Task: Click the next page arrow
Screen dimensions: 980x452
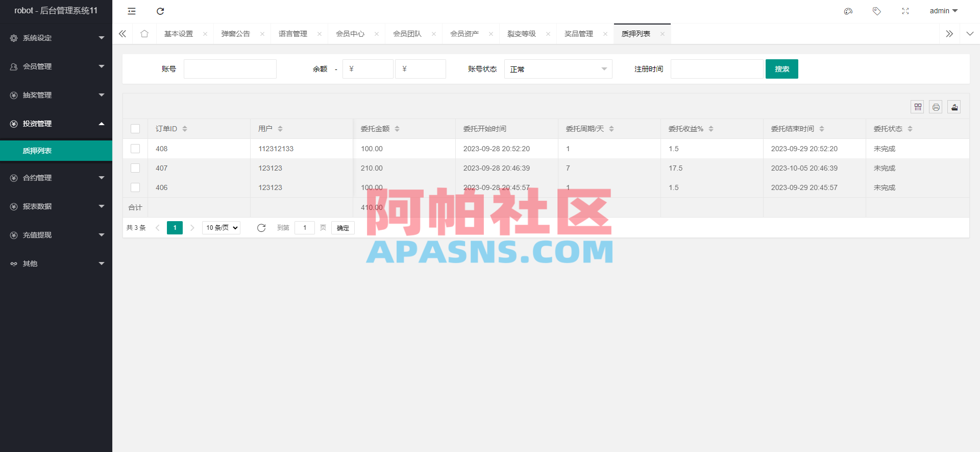Action: tap(192, 228)
